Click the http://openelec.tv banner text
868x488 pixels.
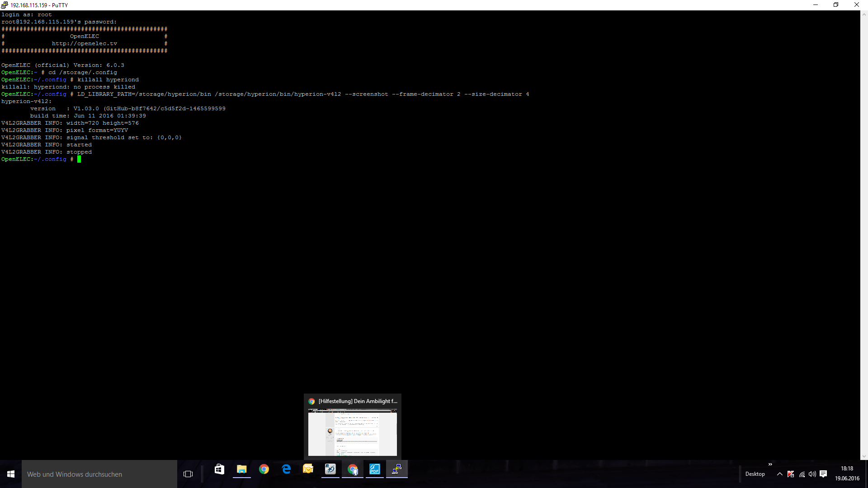point(85,44)
